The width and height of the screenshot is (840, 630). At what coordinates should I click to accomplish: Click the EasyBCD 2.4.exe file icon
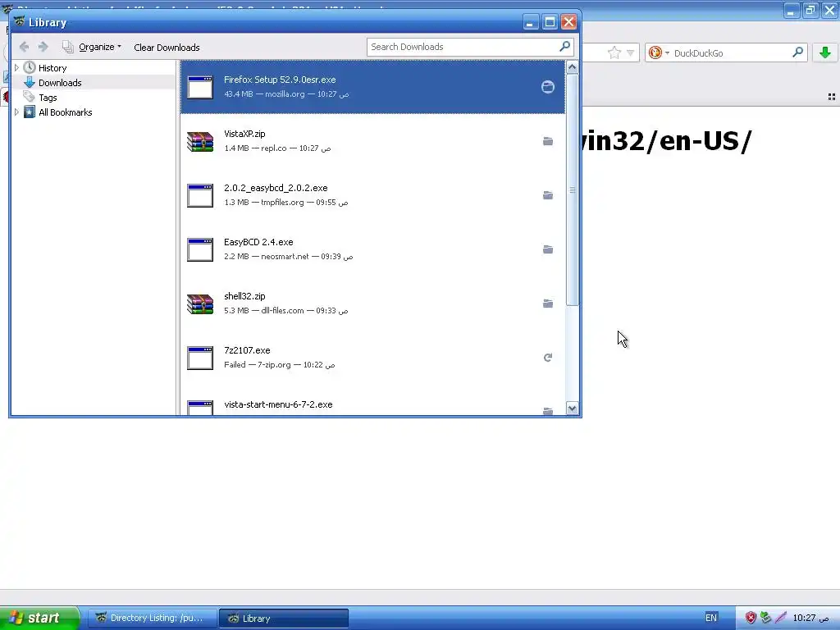(x=200, y=249)
